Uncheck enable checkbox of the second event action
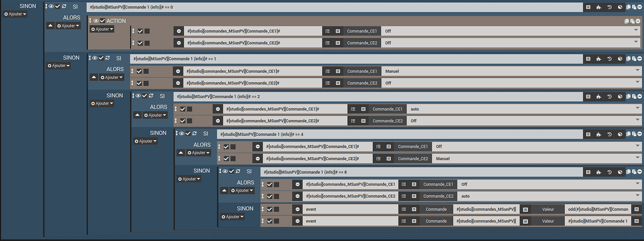This screenshot has width=644, height=241. tap(270, 221)
